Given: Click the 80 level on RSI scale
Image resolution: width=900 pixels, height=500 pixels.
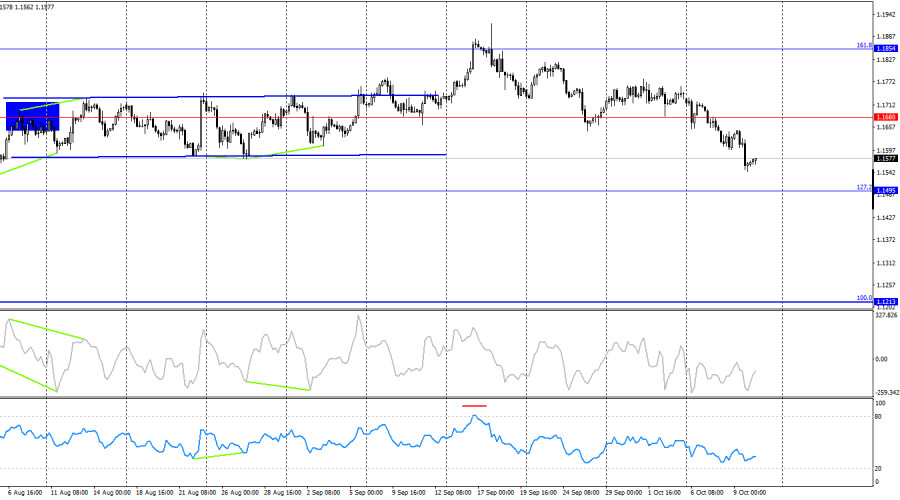Looking at the screenshot, I should [x=878, y=416].
